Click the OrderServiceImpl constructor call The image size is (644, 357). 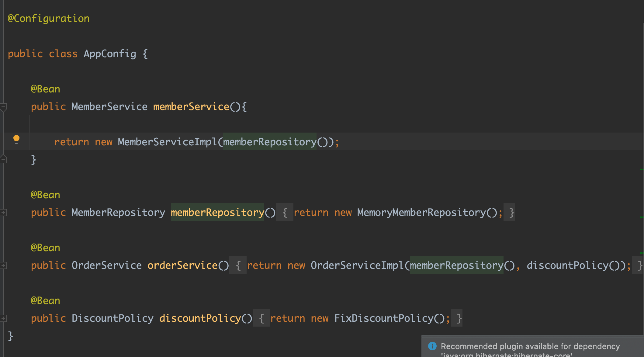click(357, 265)
